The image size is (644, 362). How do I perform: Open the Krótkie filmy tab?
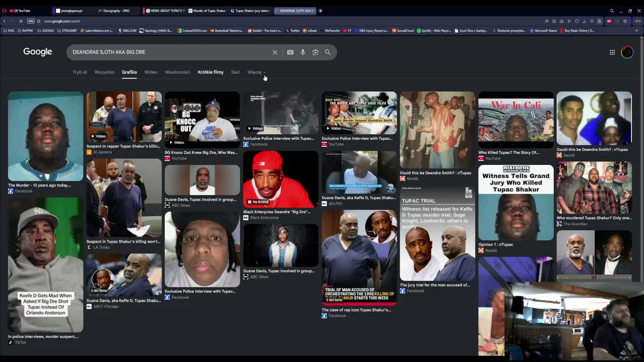pyautogui.click(x=211, y=72)
